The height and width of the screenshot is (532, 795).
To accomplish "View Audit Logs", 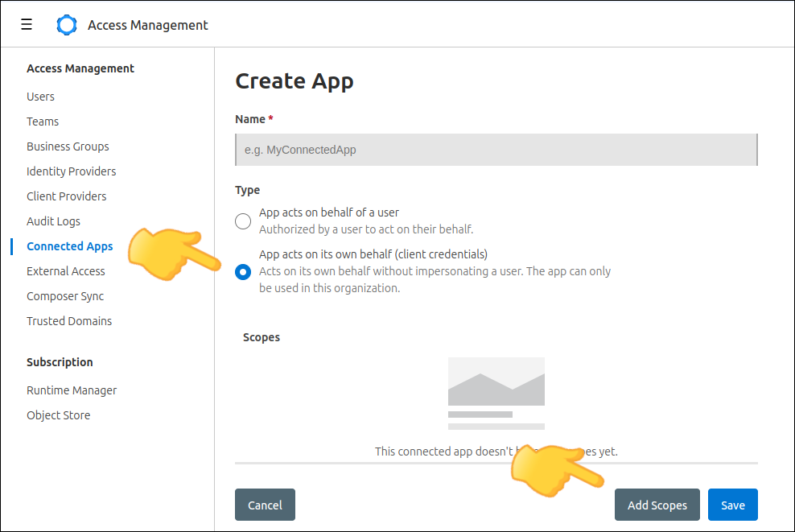I will (x=53, y=221).
